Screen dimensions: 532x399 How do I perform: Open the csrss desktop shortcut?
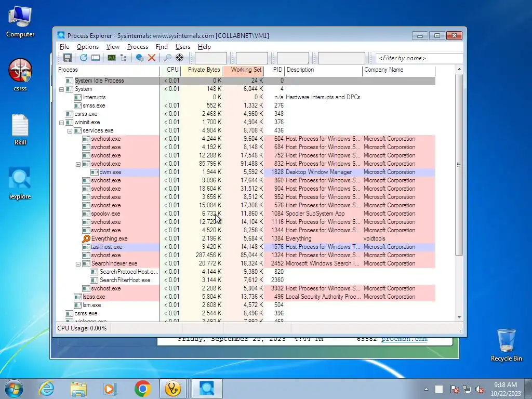tap(20, 75)
